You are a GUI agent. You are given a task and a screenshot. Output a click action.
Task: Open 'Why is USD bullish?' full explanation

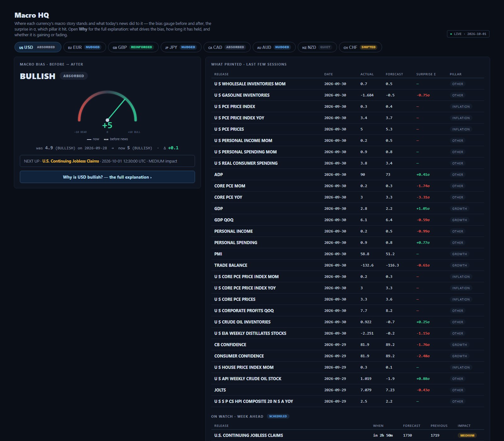point(107,177)
